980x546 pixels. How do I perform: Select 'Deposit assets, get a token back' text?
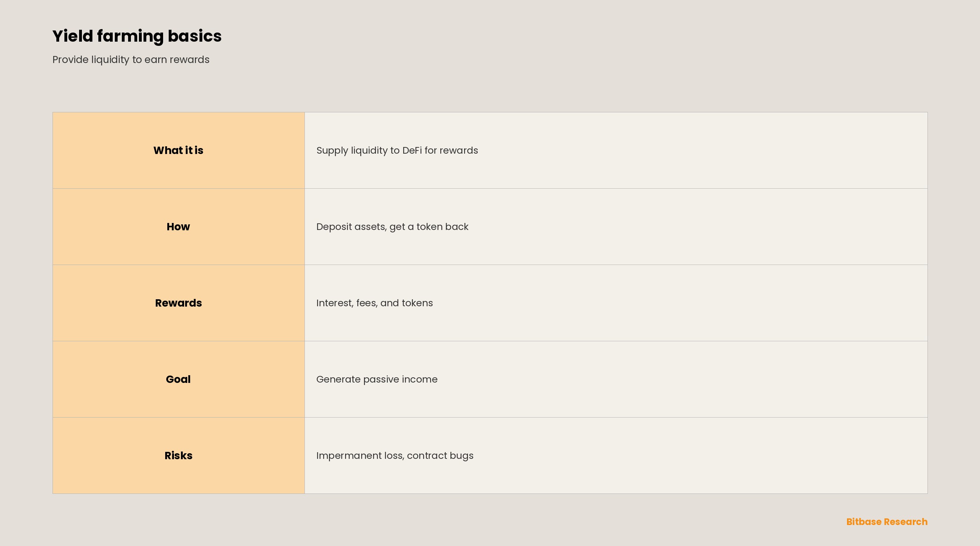point(392,227)
